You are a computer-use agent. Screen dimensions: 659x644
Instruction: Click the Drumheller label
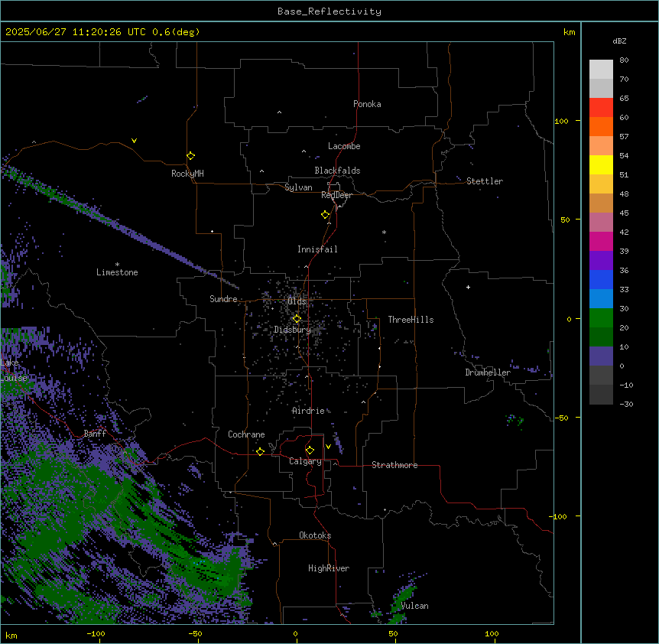pyautogui.click(x=488, y=372)
